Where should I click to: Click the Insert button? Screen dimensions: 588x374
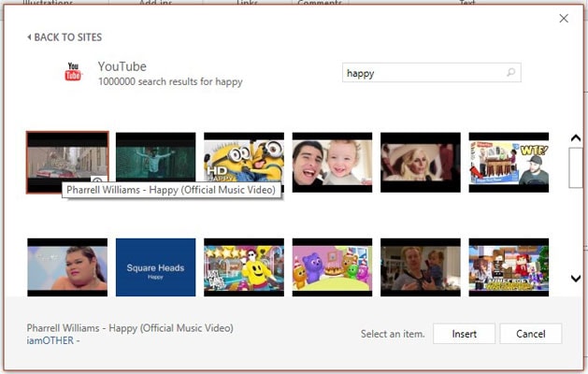(464, 334)
